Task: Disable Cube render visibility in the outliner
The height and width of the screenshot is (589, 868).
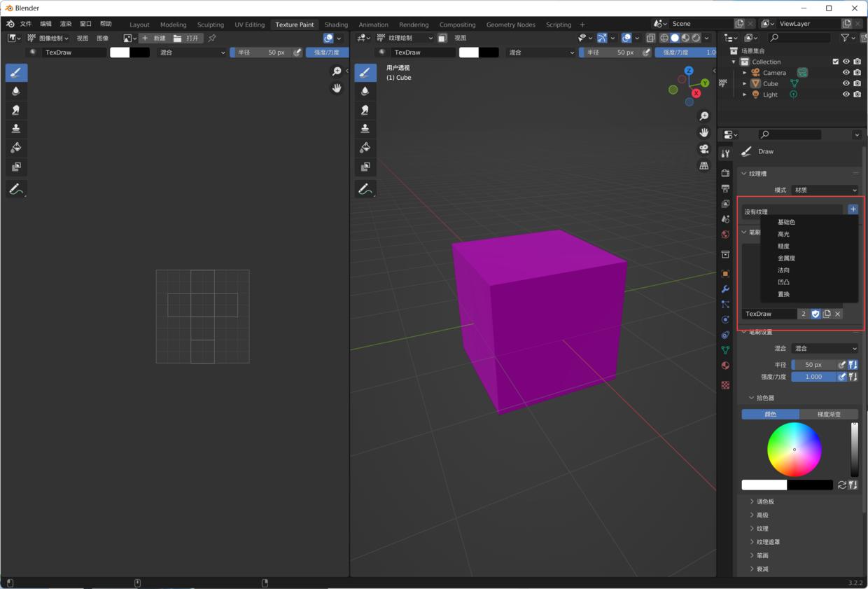Action: [x=857, y=83]
